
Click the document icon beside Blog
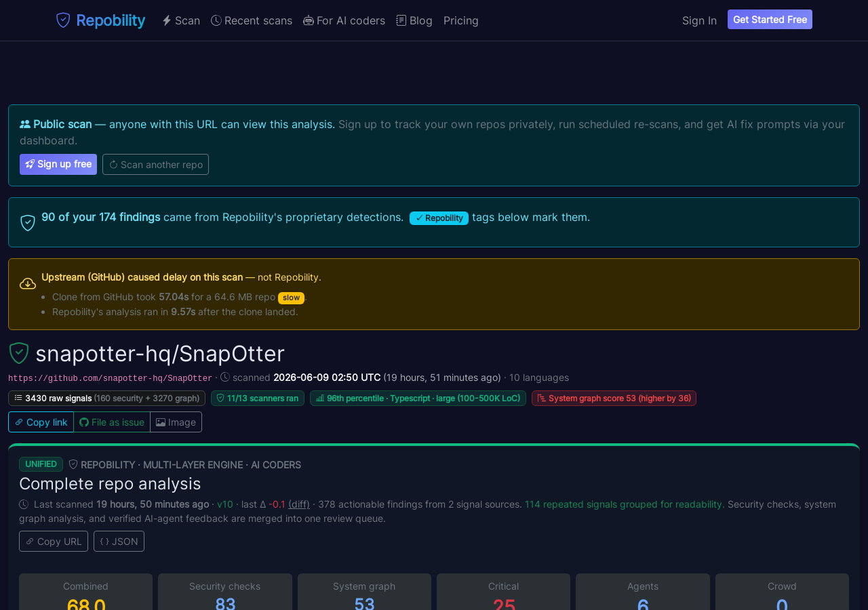pos(401,20)
